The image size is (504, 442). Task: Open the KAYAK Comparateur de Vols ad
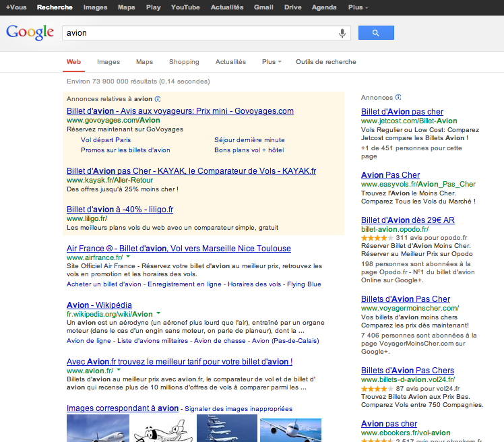point(191,170)
